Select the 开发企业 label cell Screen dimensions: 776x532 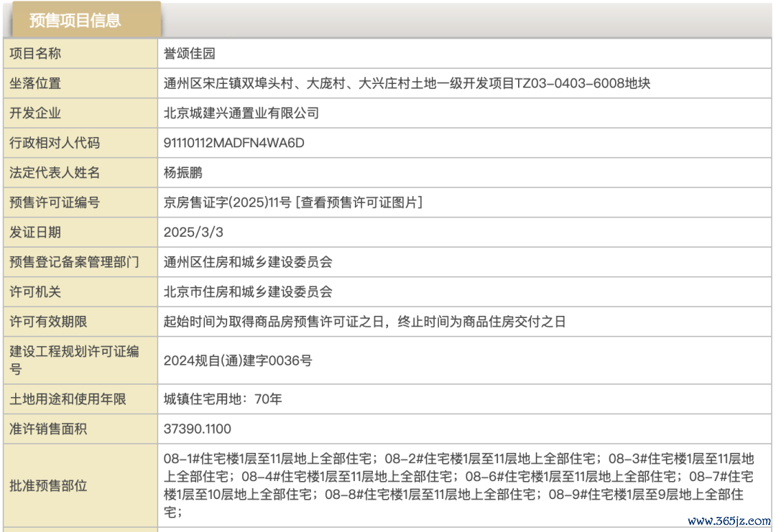coord(80,113)
